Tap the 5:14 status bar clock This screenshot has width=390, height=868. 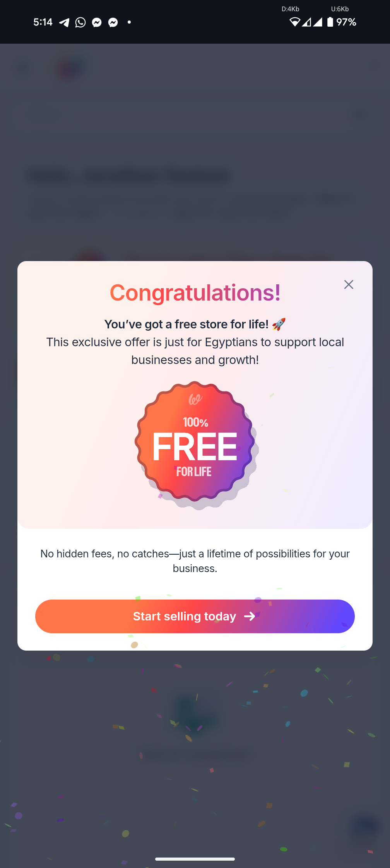[x=43, y=22]
